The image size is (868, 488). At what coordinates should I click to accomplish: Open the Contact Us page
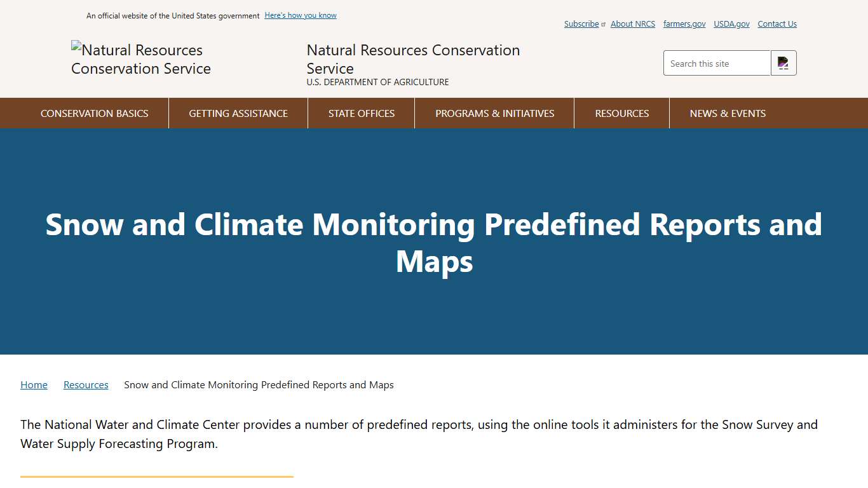coord(776,24)
